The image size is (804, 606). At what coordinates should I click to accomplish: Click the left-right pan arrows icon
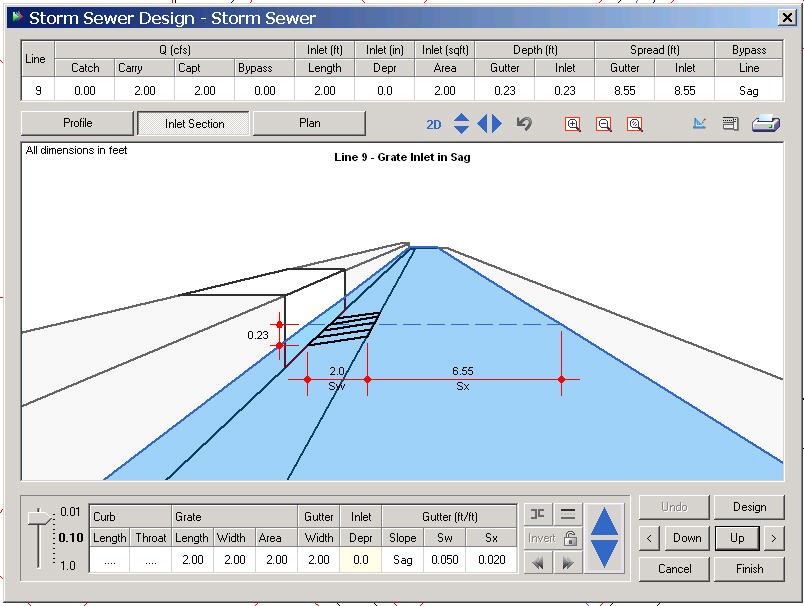[x=490, y=124]
